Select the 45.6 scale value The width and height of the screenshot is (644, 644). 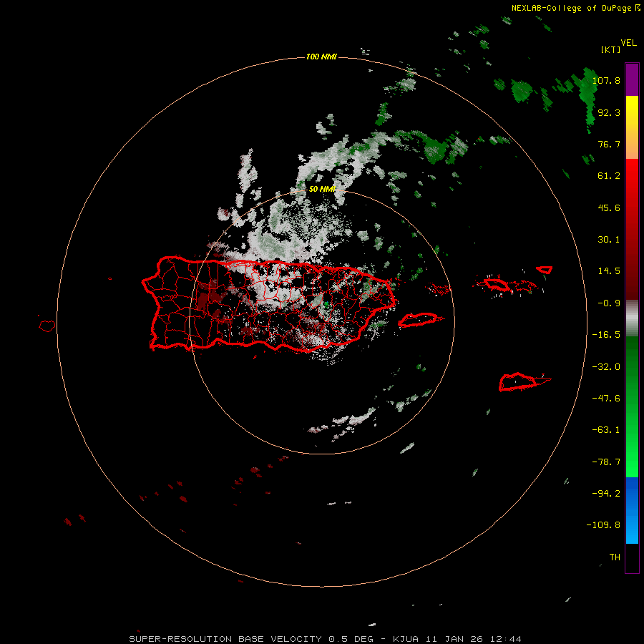tap(609, 208)
